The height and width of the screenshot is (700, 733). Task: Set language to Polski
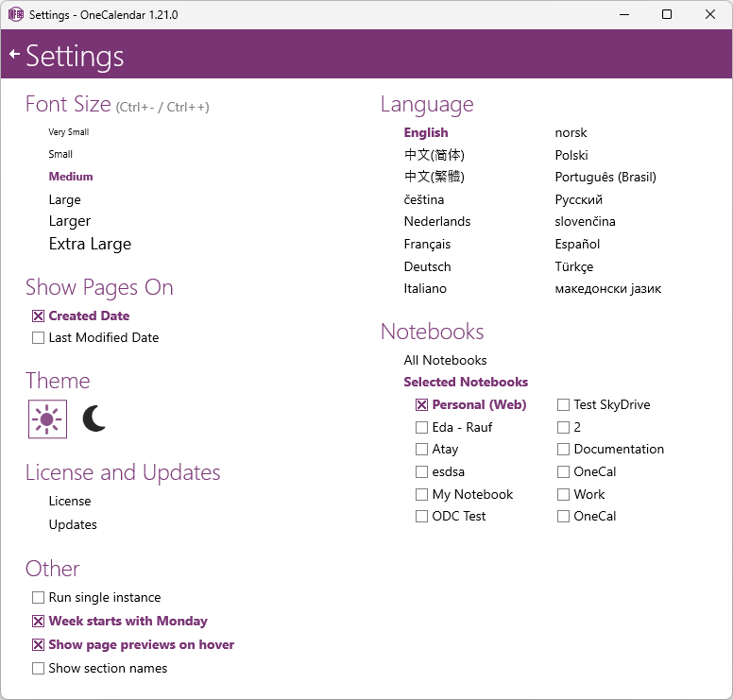(571, 155)
